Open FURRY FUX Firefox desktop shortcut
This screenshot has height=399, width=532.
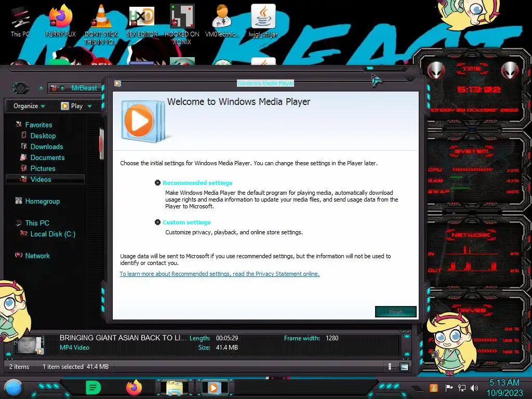(x=60, y=21)
